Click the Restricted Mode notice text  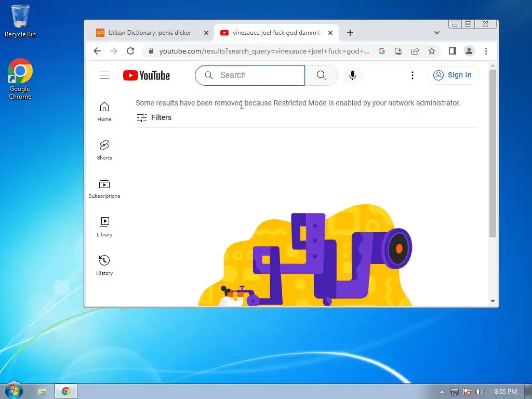coord(298,103)
